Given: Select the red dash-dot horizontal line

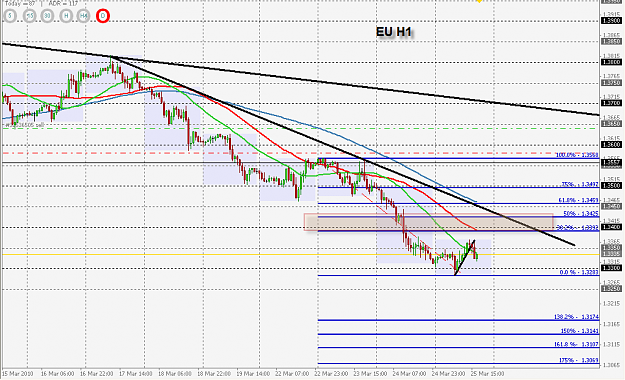Looking at the screenshot, I should (300, 153).
